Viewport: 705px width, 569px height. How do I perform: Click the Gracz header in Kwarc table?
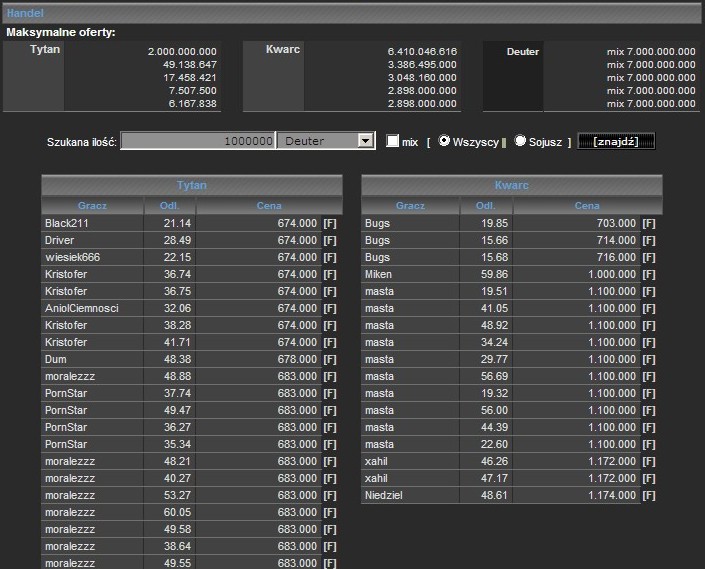[x=410, y=205]
